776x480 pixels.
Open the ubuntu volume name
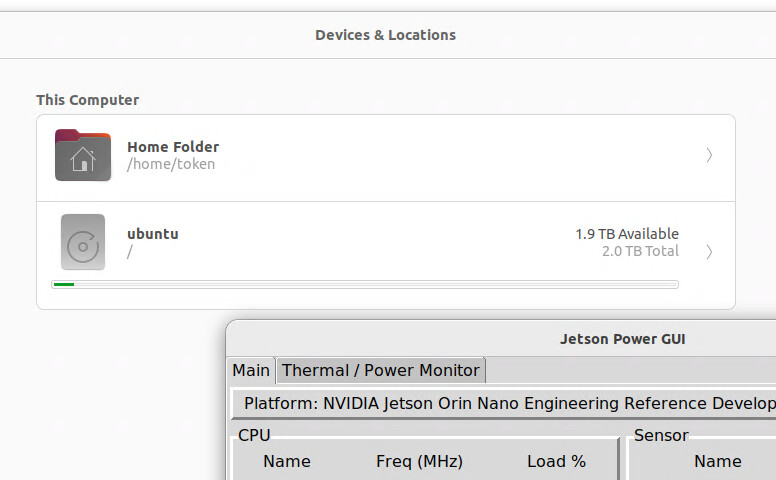[153, 234]
